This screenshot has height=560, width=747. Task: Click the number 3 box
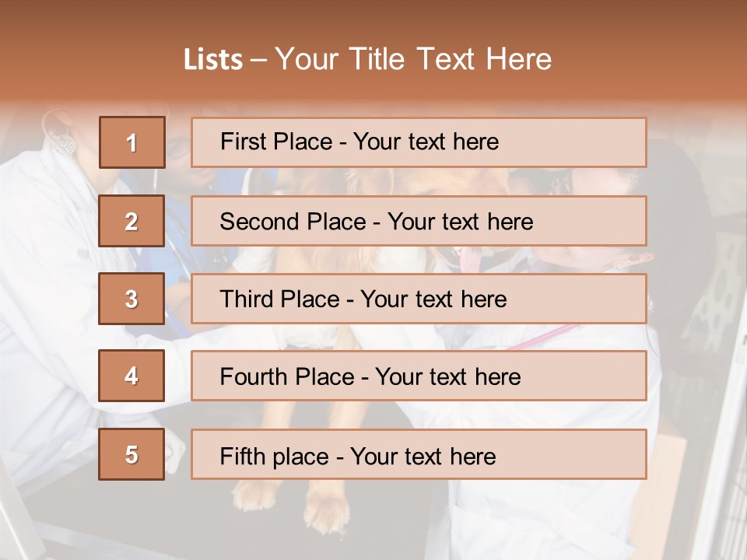[132, 299]
